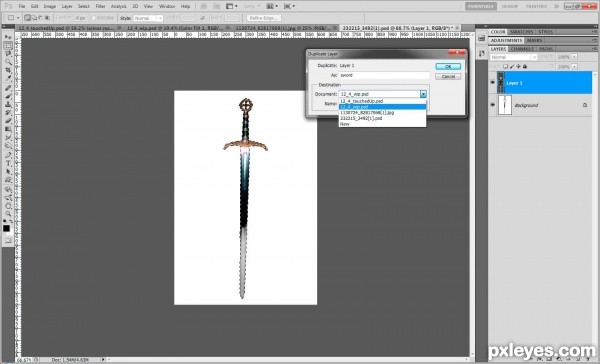Select the Zoom tool in the toolbox
The height and width of the screenshot is (364, 600).
[x=8, y=214]
